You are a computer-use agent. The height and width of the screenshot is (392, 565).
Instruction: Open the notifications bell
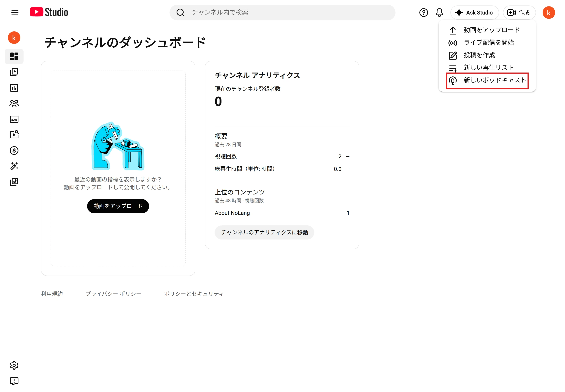click(x=439, y=13)
